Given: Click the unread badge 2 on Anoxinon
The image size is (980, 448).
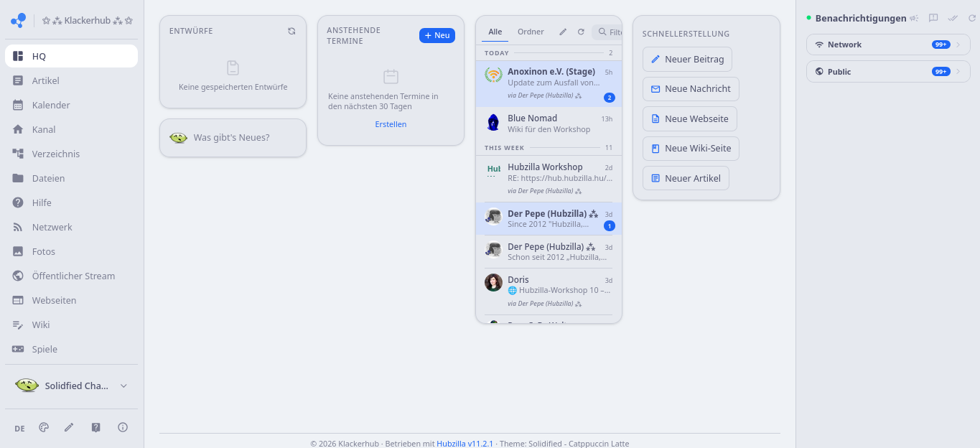Looking at the screenshot, I should (610, 98).
